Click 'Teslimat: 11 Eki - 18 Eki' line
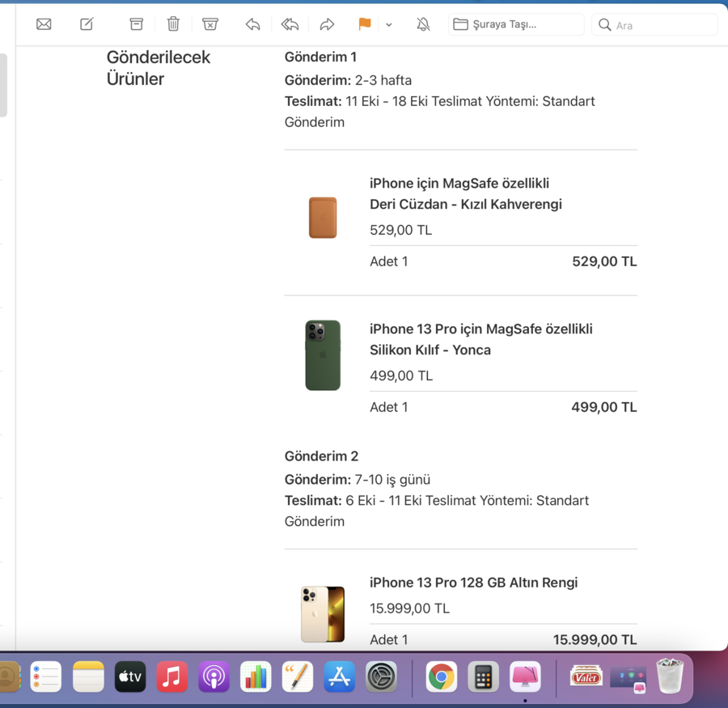The height and width of the screenshot is (708, 728). [x=356, y=101]
